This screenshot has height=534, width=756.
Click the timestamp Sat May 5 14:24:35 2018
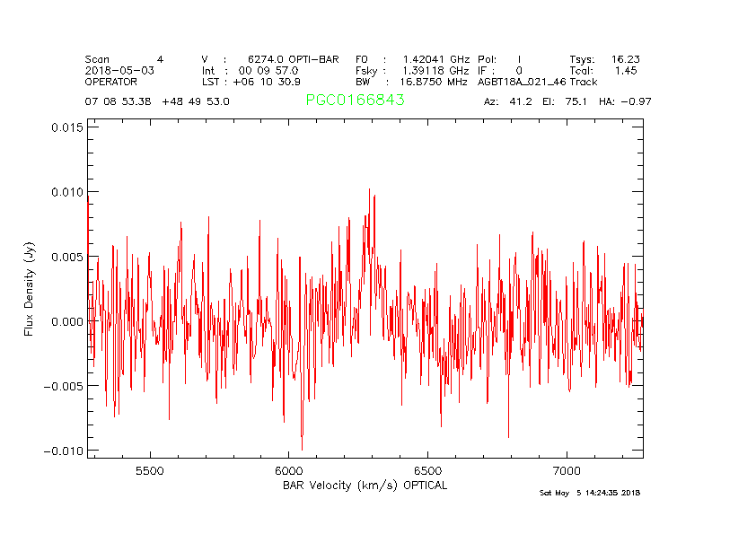coord(590,493)
